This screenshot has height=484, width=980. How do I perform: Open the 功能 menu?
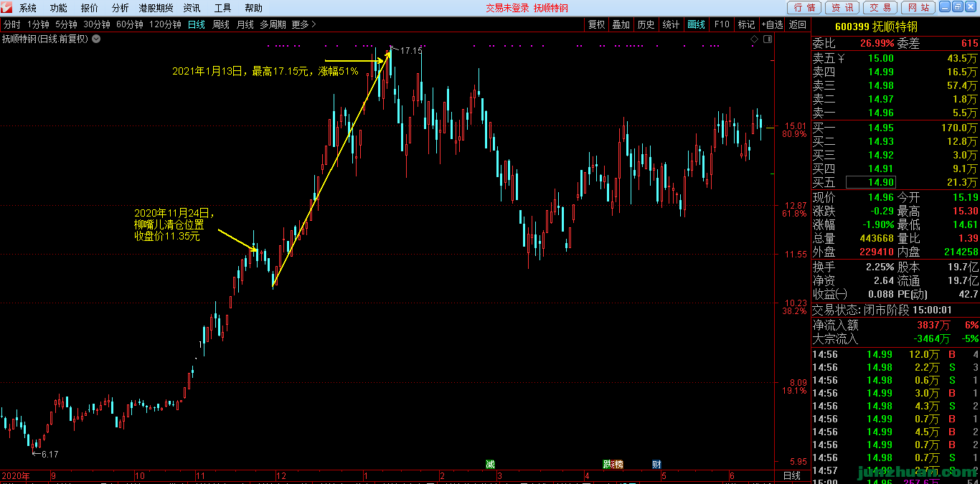point(59,8)
